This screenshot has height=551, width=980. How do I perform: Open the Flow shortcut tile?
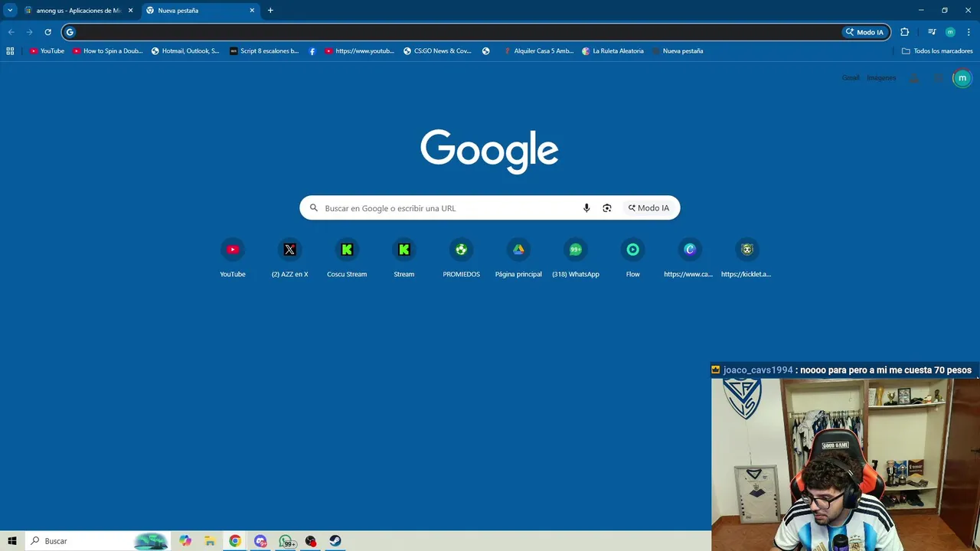pos(632,258)
